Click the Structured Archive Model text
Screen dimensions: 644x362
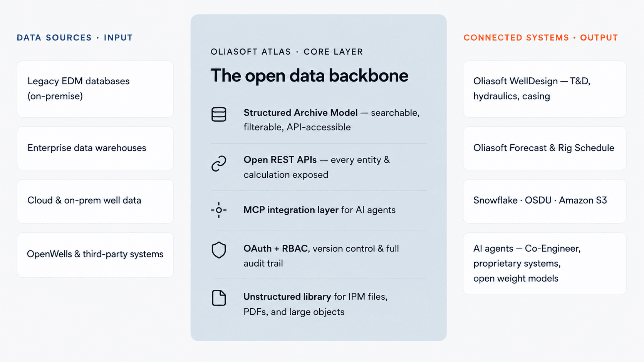point(300,113)
